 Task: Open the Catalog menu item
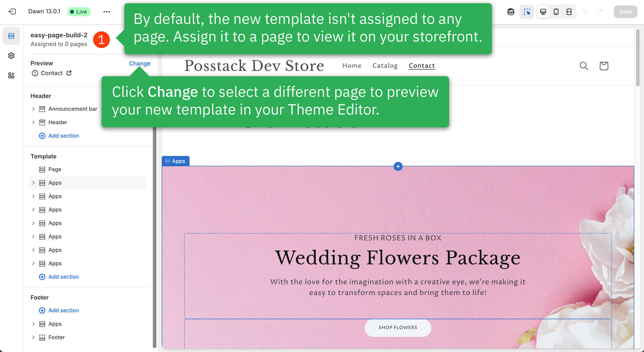tap(385, 66)
